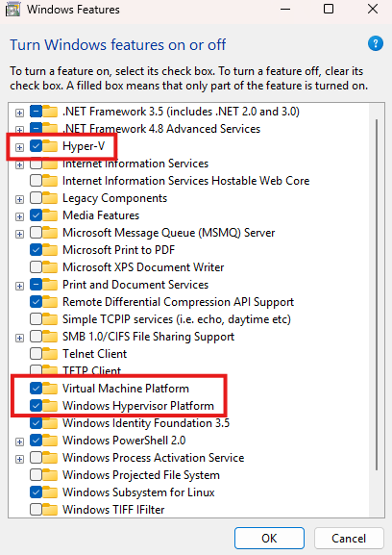Click the Windows PowerShell 2.0 folder icon
Screen dimensions: 392x555
50,441
